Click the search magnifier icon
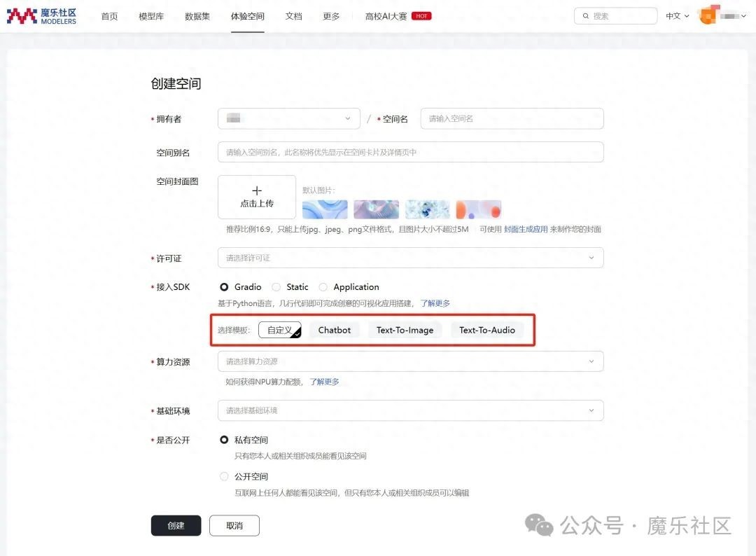Screen dimensions: 756x556 click(584, 16)
